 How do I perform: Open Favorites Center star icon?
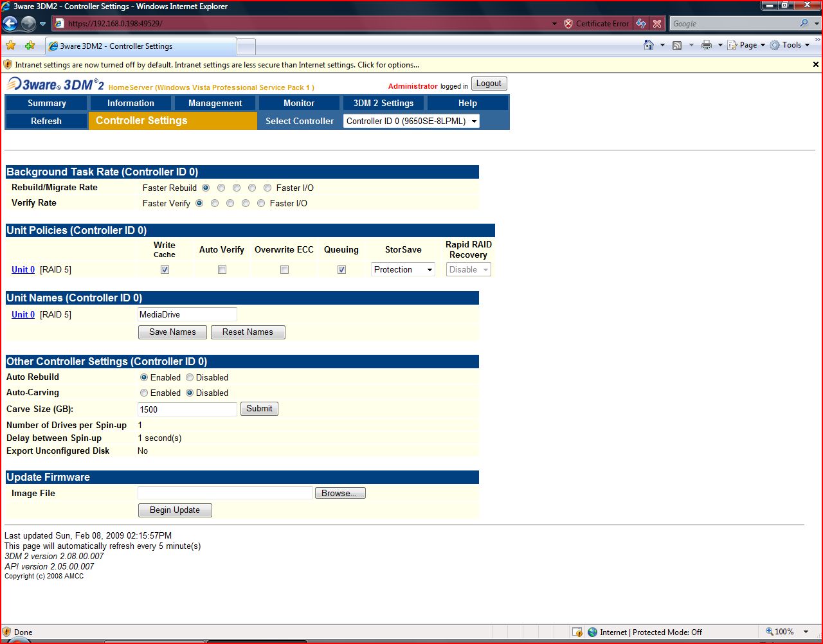pos(11,46)
